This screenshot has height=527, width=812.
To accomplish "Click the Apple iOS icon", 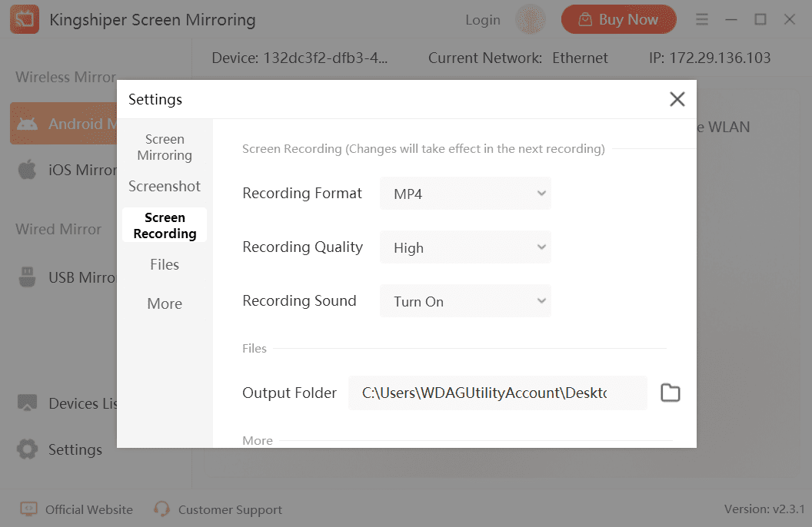I will tap(27, 169).
